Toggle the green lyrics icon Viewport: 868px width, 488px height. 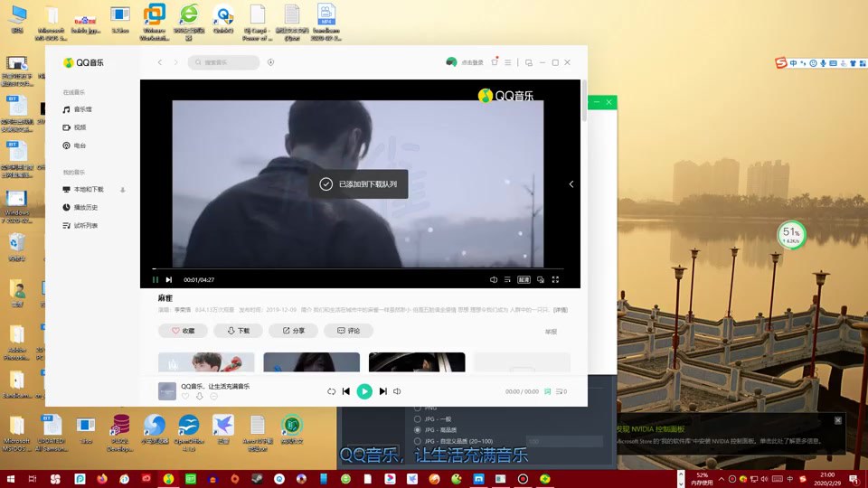click(547, 391)
